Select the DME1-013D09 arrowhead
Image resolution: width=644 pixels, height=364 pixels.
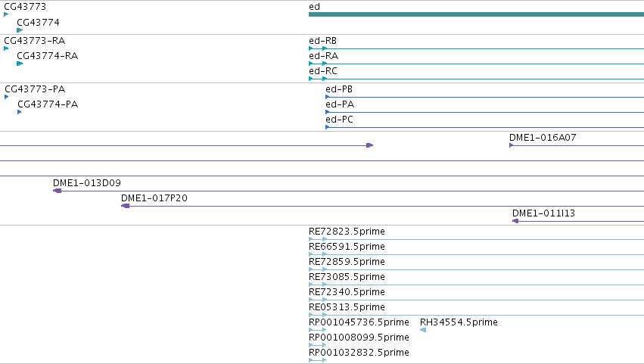57,191
